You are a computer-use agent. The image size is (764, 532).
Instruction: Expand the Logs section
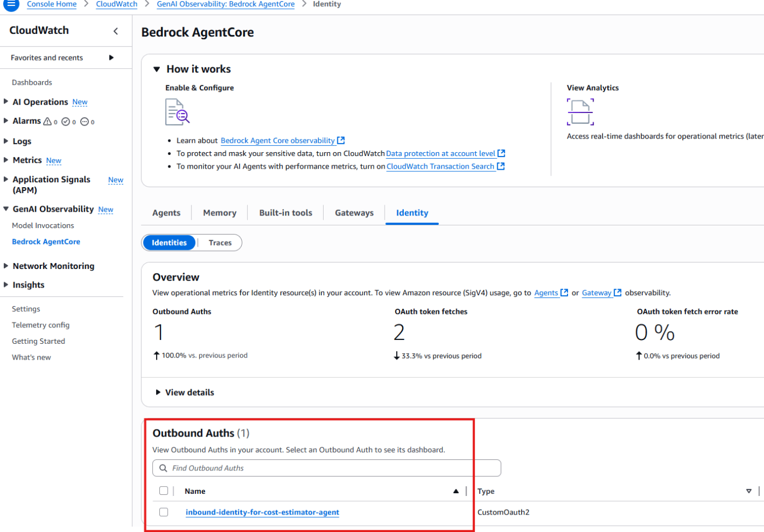point(6,141)
